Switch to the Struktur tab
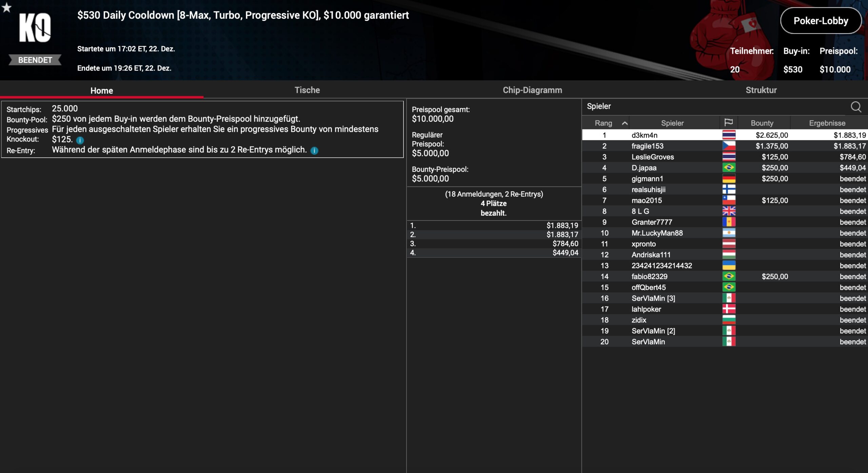The width and height of the screenshot is (868, 473). point(761,90)
